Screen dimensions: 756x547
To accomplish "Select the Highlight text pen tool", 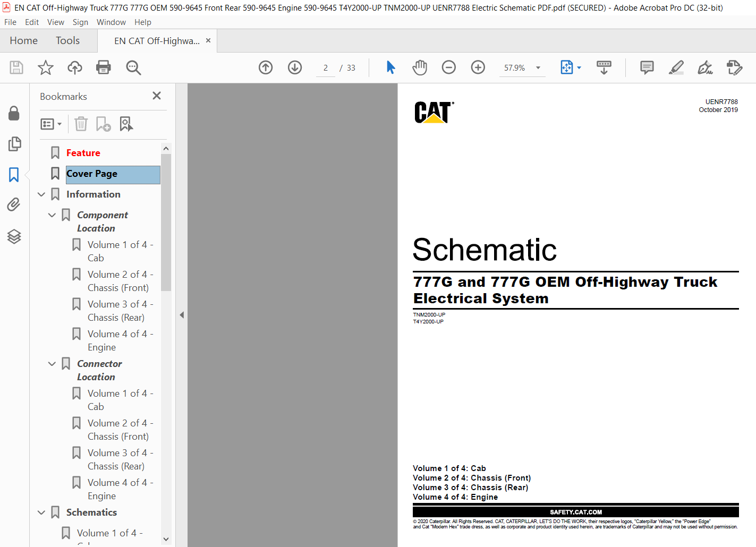I will coord(676,67).
